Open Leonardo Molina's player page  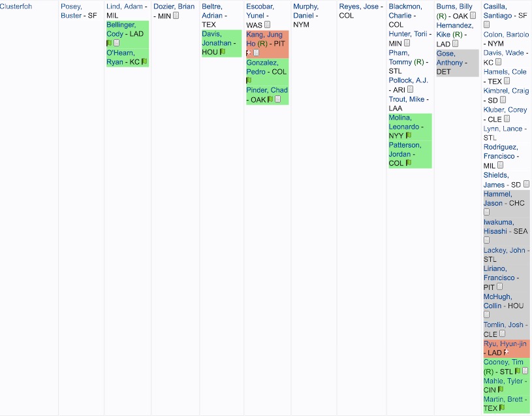(x=404, y=122)
